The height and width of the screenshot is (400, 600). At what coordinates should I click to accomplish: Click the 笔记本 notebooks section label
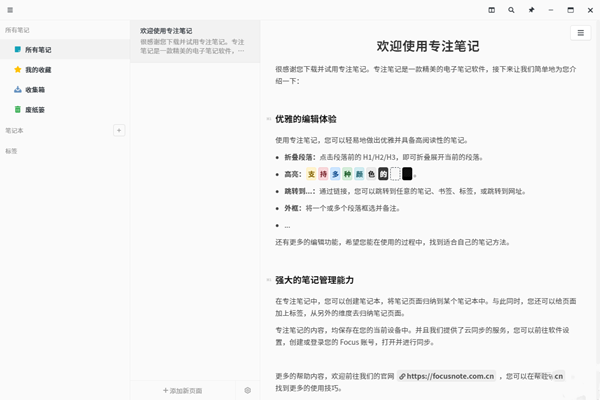pyautogui.click(x=14, y=130)
